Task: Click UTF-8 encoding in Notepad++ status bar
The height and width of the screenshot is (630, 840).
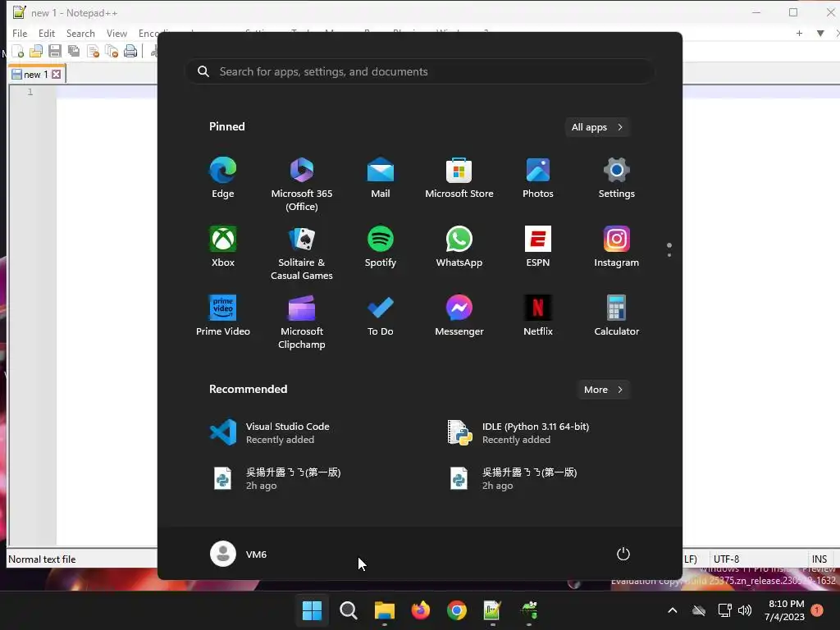Action: (x=727, y=559)
